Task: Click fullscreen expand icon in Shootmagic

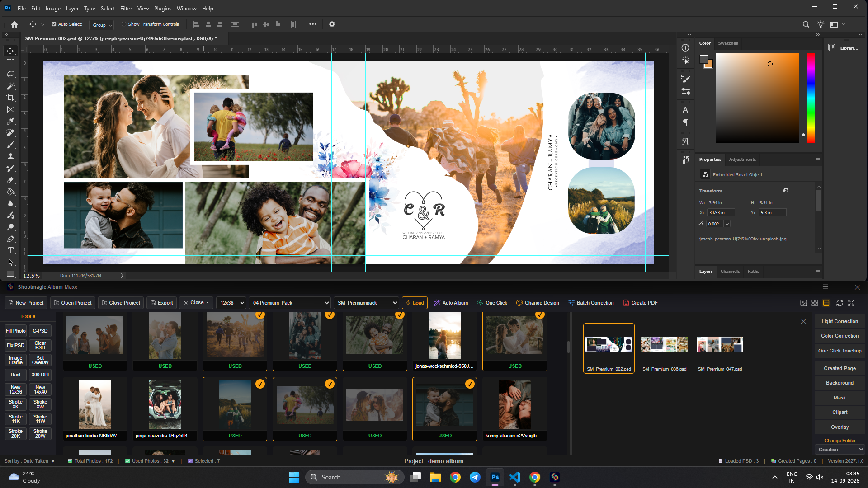Action: [852, 303]
